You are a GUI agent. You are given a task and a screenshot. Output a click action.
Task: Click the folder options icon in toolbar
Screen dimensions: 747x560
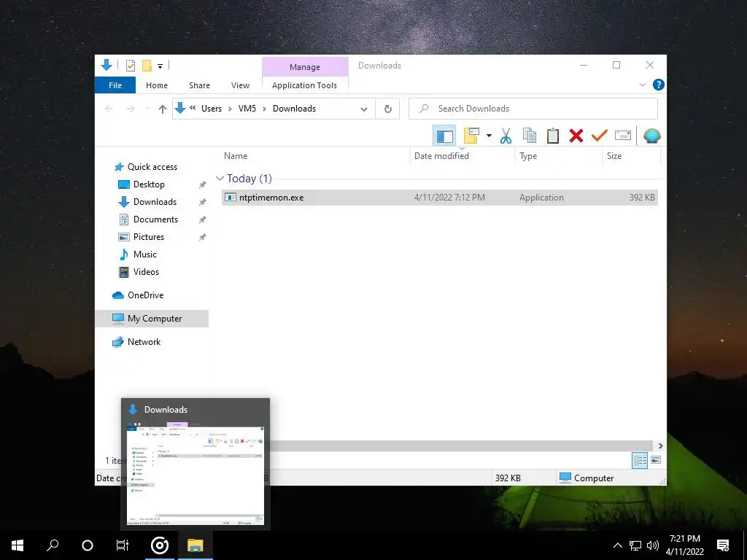471,136
